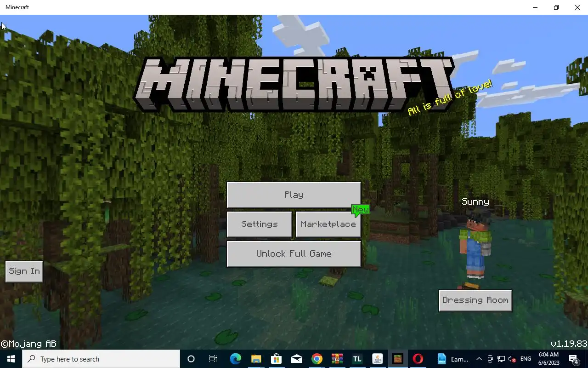Launch Opera browser from the taskbar
Screen dimensions: 588x368
coord(418,359)
